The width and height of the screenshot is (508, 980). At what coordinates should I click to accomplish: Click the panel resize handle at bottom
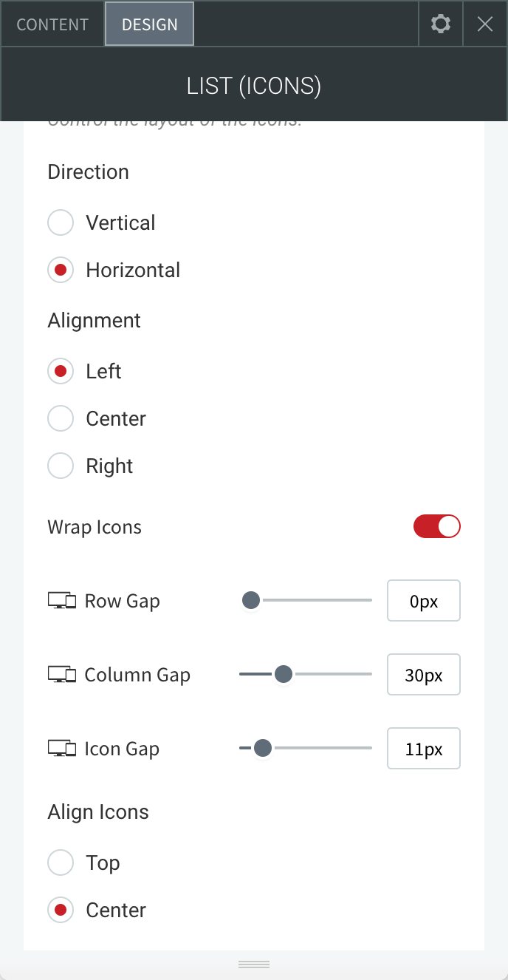[254, 964]
